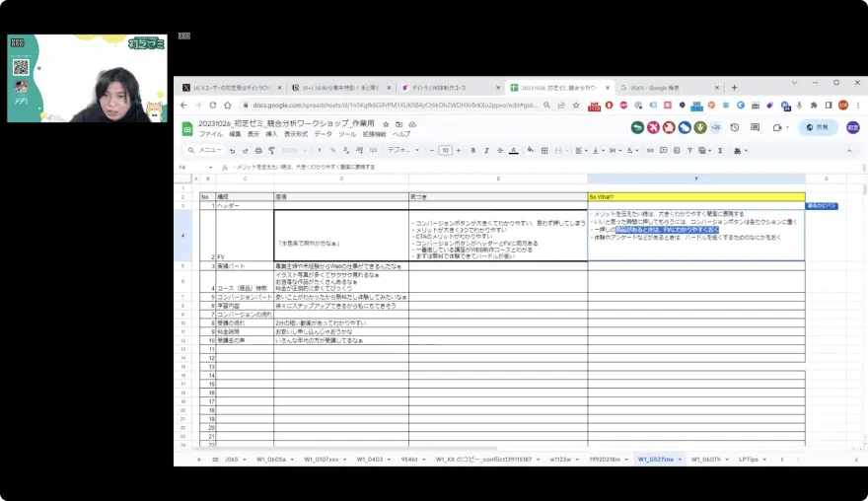The width and height of the screenshot is (868, 501).
Task: Open the comments history icon
Action: point(756,128)
